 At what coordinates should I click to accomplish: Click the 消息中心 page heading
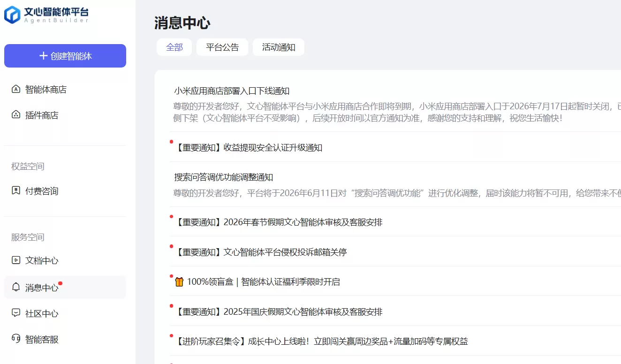(x=182, y=23)
